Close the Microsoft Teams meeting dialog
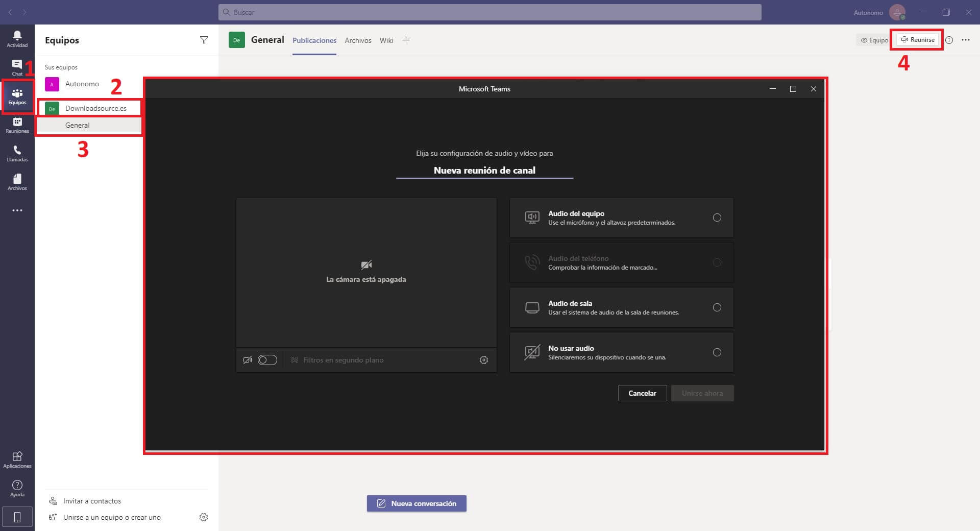The image size is (980, 531). pos(814,89)
